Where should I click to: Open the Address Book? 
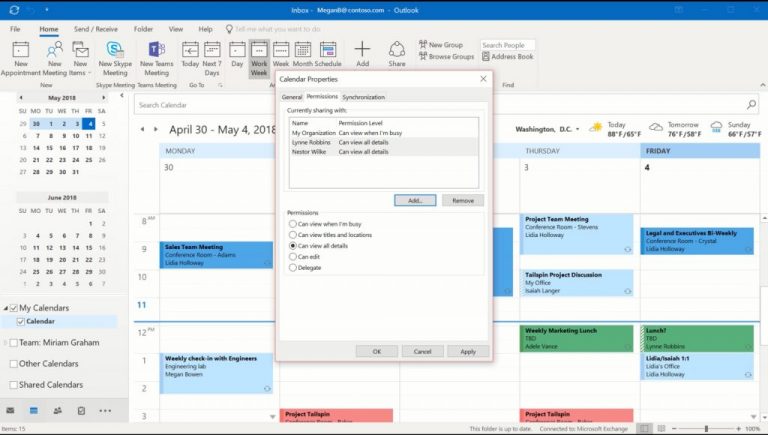pos(507,56)
